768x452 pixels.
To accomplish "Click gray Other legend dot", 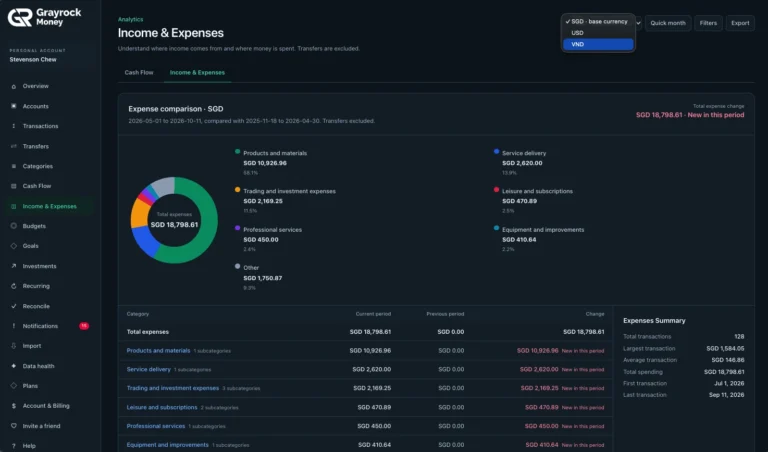I will 238,266.
